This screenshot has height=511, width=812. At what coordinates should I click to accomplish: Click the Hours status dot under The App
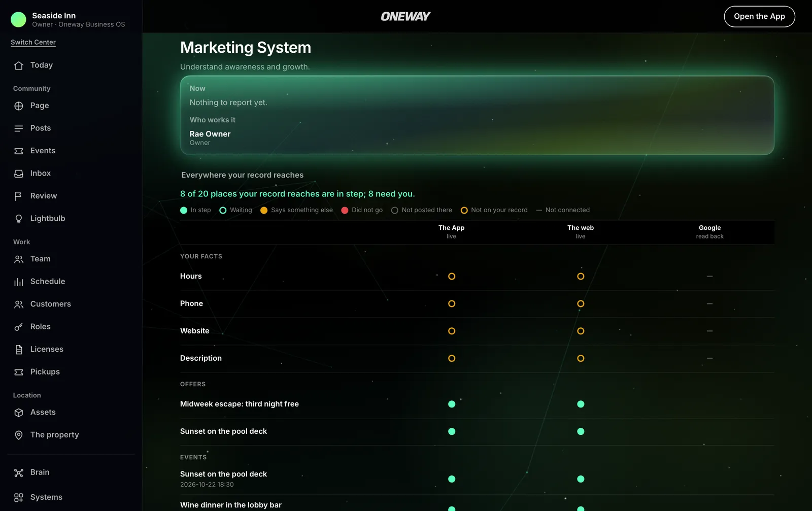coord(452,277)
